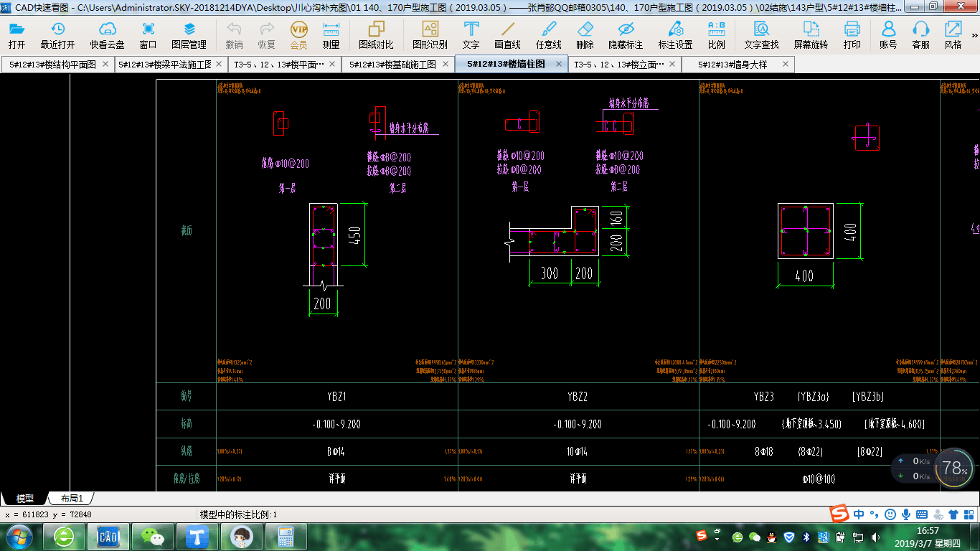Viewport: 980px width, 551px height.
Task: Click the 恢复 redo icon
Action: 266,35
